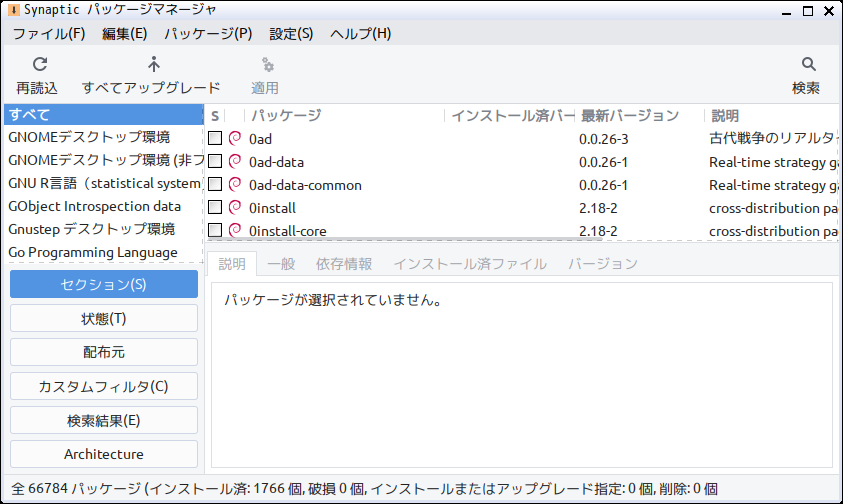The width and height of the screenshot is (843, 504).
Task: Select GNOMEデスクトップ環境 in the section list
Action: click(x=89, y=138)
